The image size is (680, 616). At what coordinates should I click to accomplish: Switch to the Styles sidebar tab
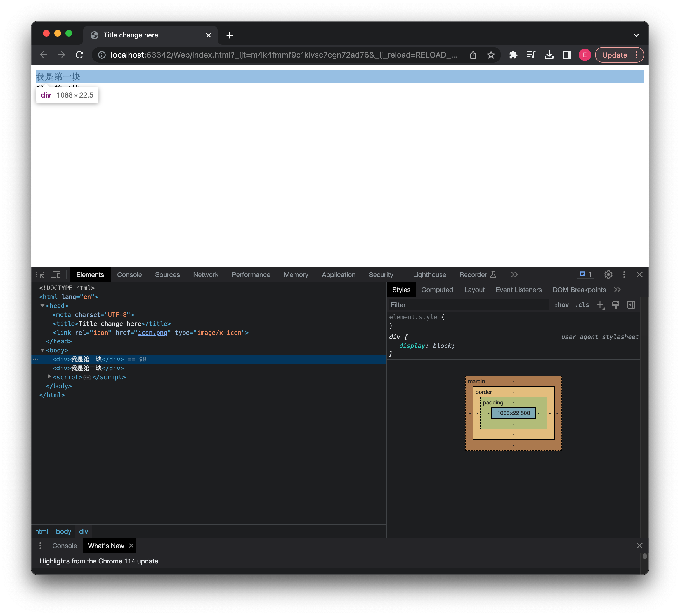401,290
